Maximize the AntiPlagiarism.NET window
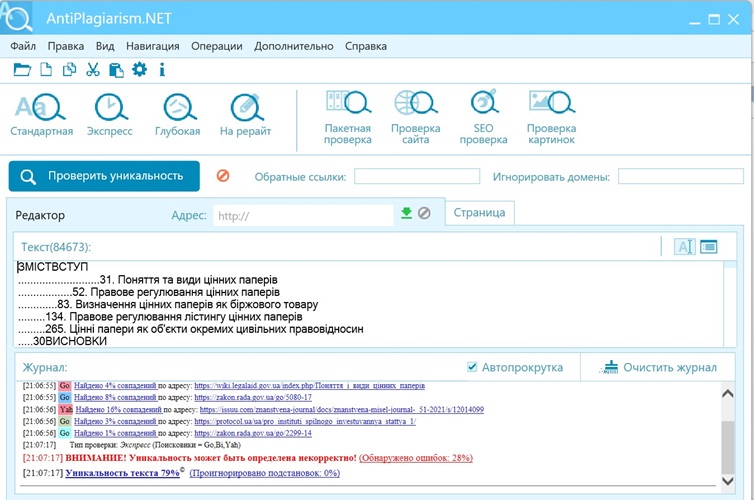 coord(714,19)
